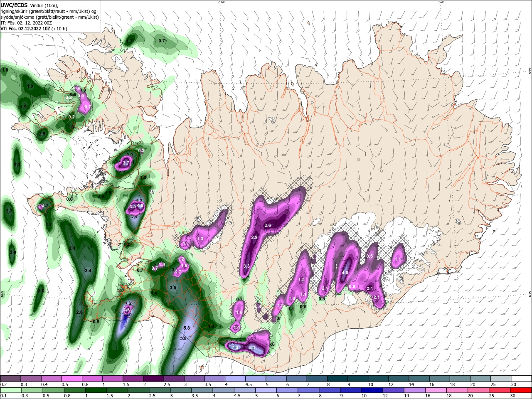Pick the darkest purple swatch labeled 2 in top legend row
532x399 pixels.
[x=153, y=379]
